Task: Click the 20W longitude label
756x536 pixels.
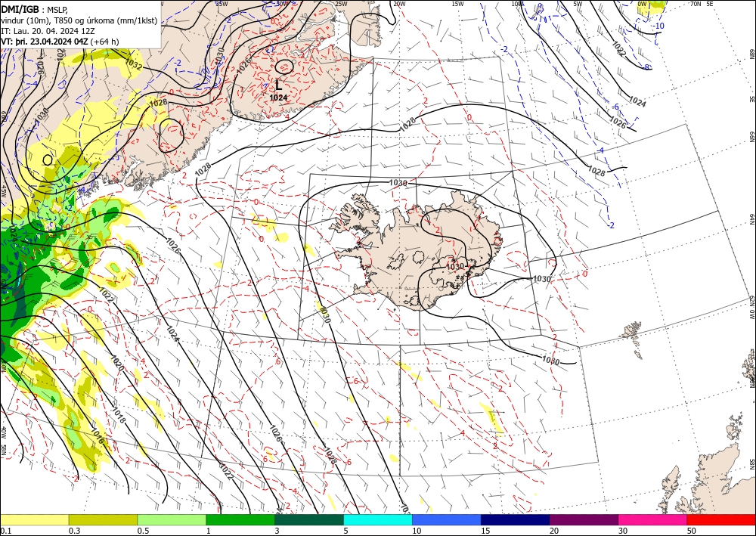Action: pos(399,4)
